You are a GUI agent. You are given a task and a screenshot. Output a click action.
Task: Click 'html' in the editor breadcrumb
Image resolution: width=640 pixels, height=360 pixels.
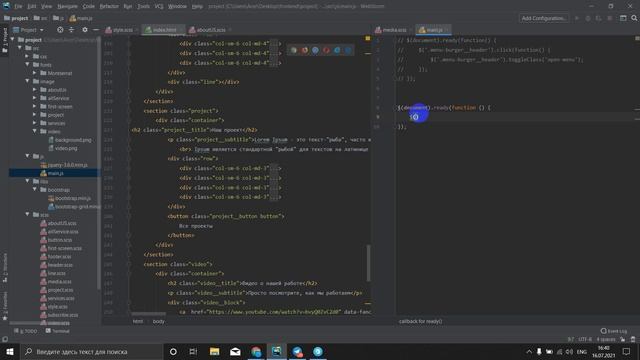point(138,321)
